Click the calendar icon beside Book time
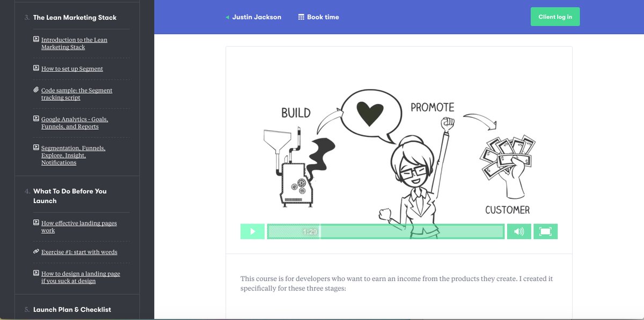The width and height of the screenshot is (644, 320). (301, 17)
